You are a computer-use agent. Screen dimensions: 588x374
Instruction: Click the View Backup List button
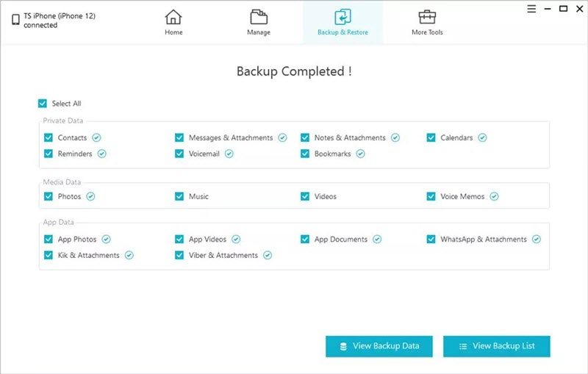point(496,346)
